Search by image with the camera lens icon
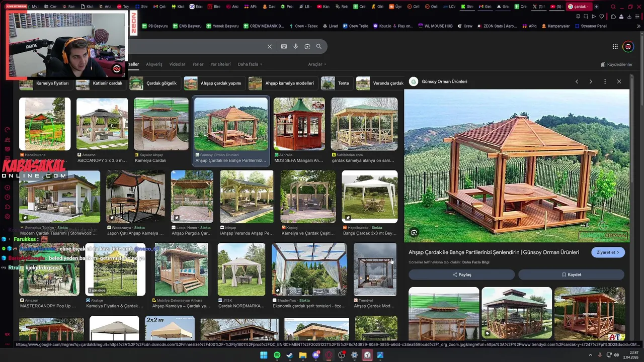 307,46
